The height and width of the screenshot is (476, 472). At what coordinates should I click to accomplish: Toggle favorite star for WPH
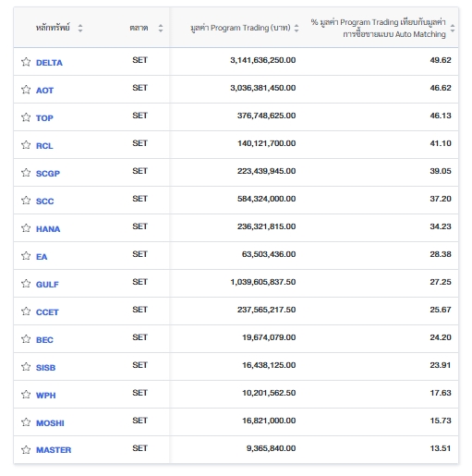(x=26, y=395)
